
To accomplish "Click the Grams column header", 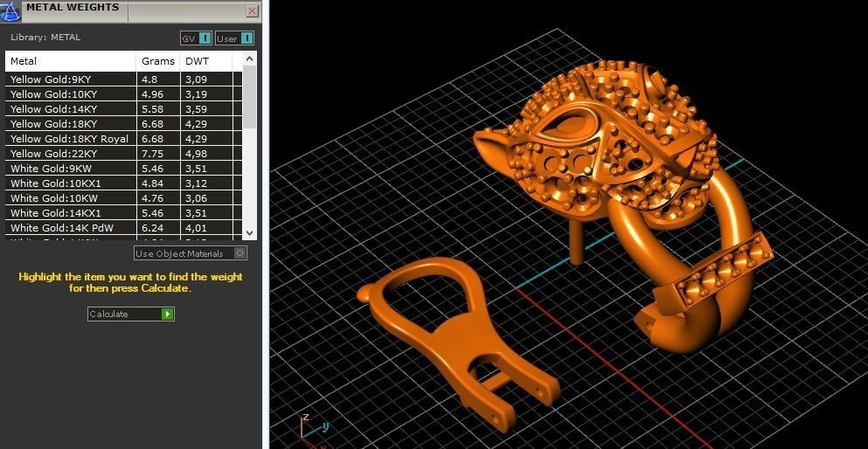I will pyautogui.click(x=158, y=61).
